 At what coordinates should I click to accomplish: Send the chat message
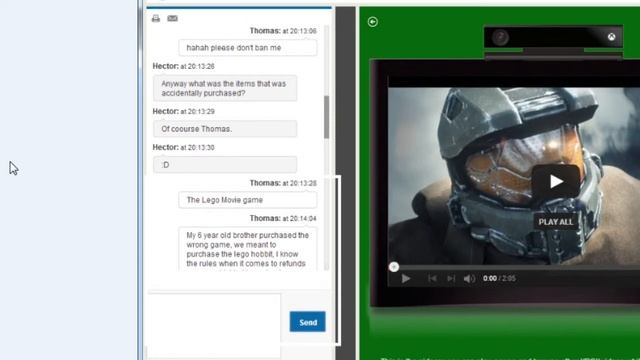pyautogui.click(x=308, y=322)
